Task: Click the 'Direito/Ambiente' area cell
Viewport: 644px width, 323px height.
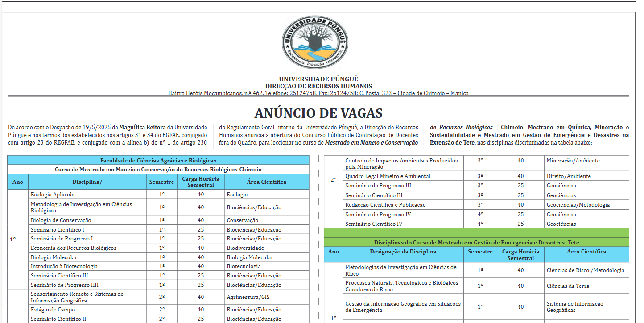Action: click(x=586, y=176)
